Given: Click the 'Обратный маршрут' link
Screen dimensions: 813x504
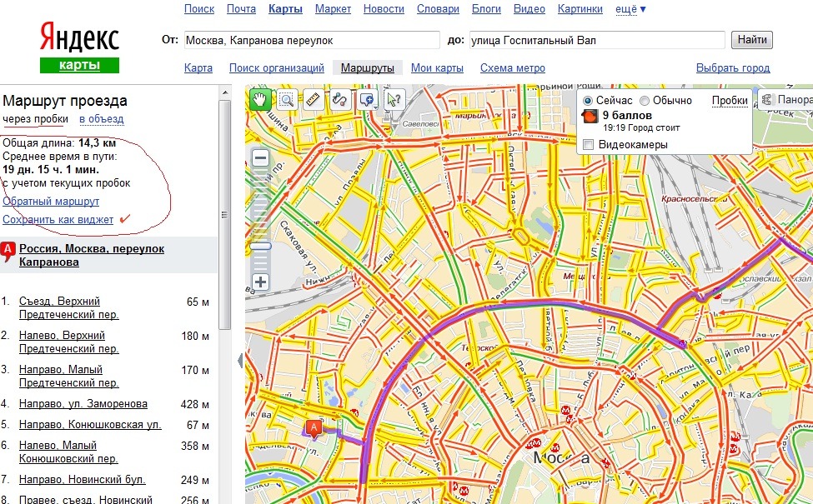Looking at the screenshot, I should tap(51, 202).
